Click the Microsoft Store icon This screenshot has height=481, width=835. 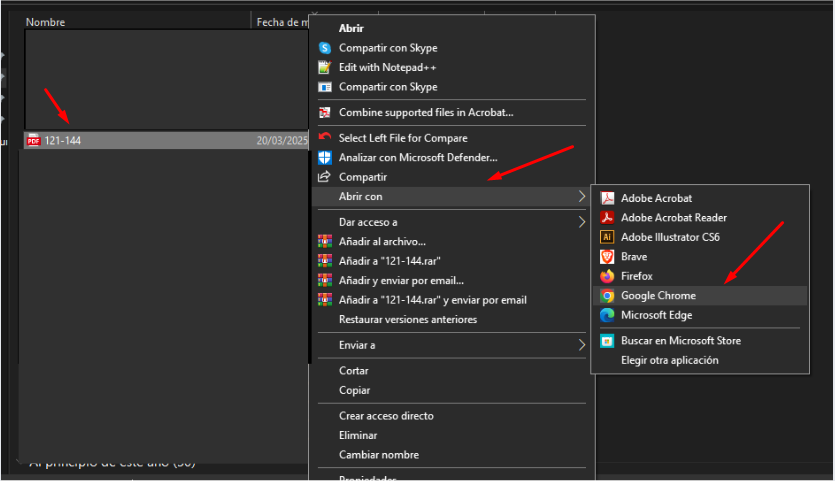606,341
